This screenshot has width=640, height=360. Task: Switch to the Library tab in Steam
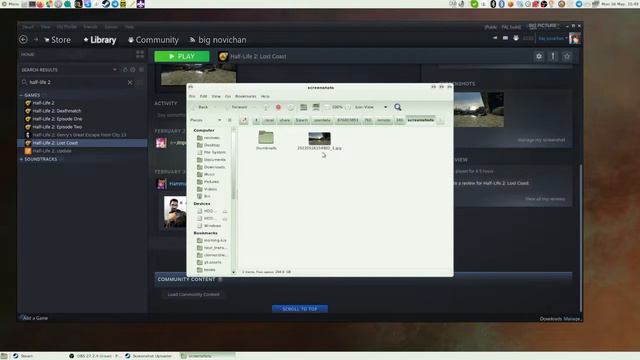click(x=100, y=40)
